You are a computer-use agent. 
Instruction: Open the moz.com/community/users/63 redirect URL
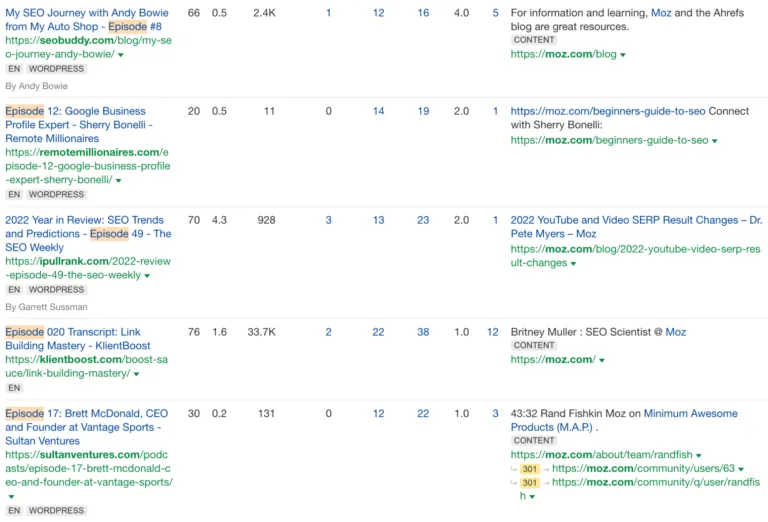point(643,469)
